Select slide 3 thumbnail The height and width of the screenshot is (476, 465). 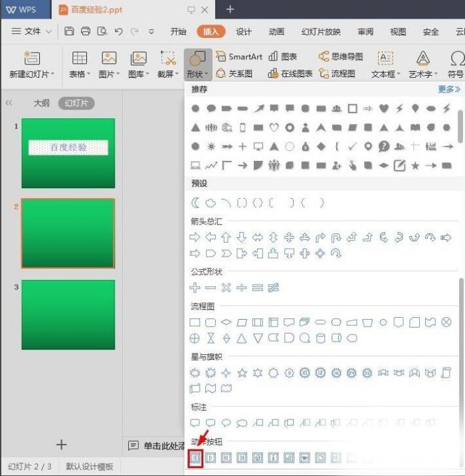click(68, 314)
